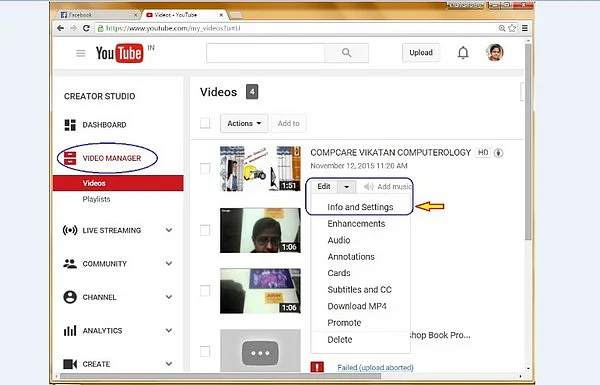Click the Create camera icon
600x385 pixels.
pyautogui.click(x=70, y=364)
